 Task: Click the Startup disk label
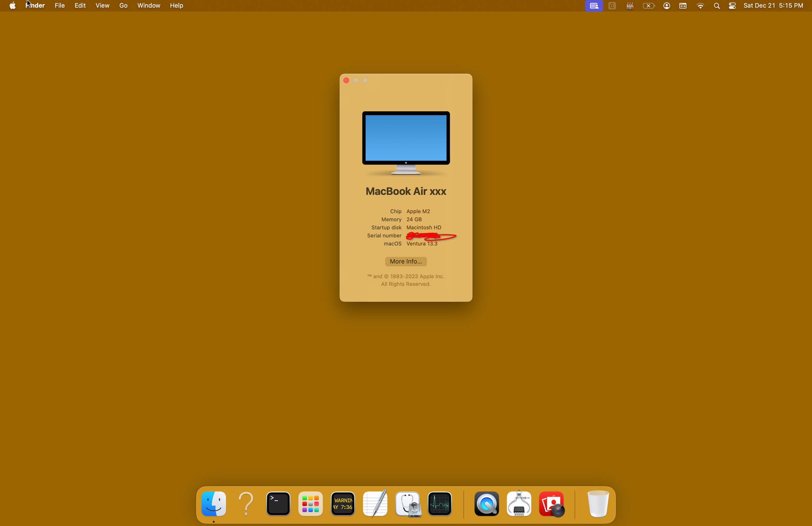coord(387,228)
